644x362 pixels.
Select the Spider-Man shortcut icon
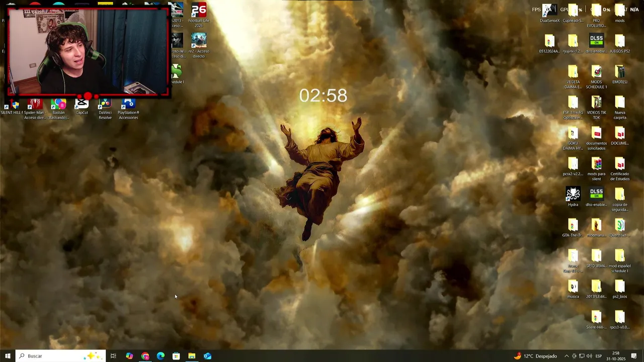tap(35, 109)
